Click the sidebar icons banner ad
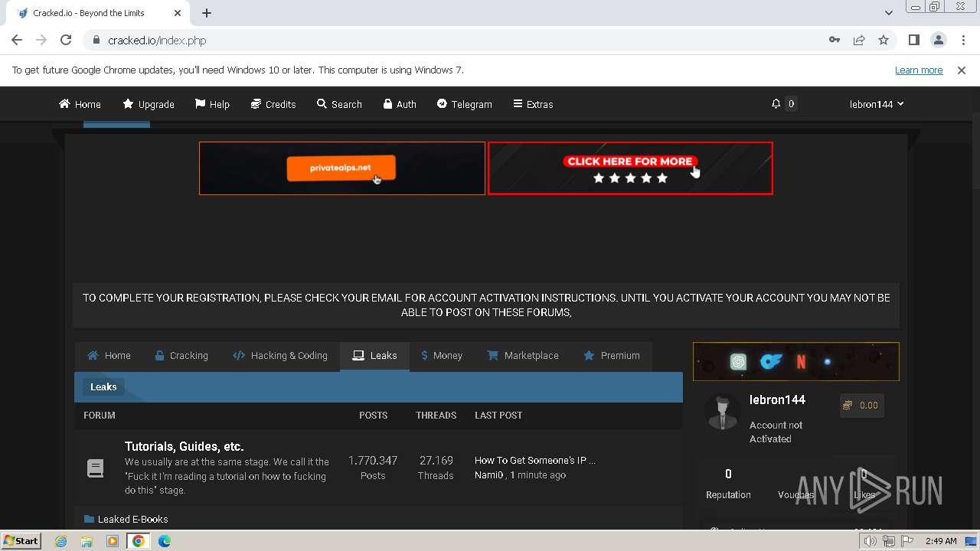Viewport: 980px width, 551px height. 796,361
